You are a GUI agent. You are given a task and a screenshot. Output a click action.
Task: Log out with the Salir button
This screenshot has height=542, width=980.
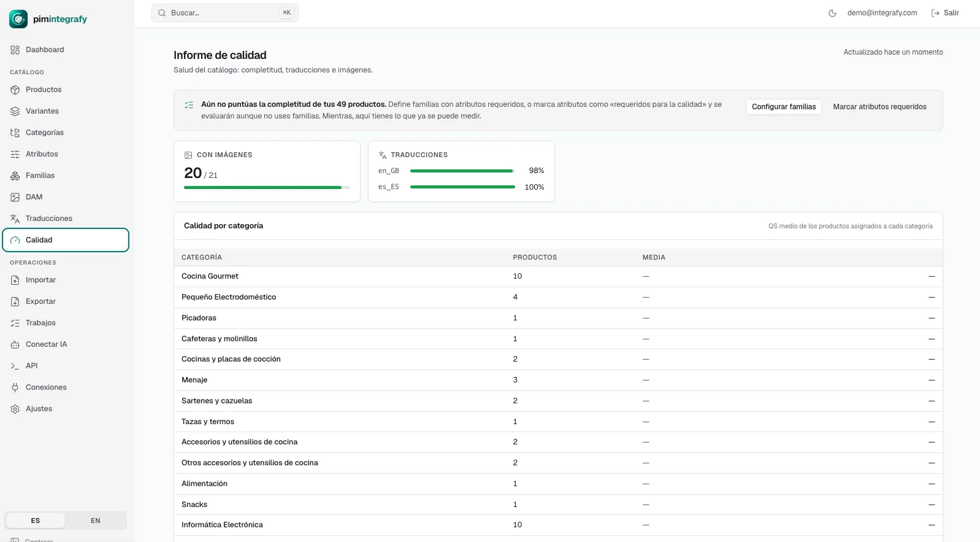pyautogui.click(x=945, y=13)
